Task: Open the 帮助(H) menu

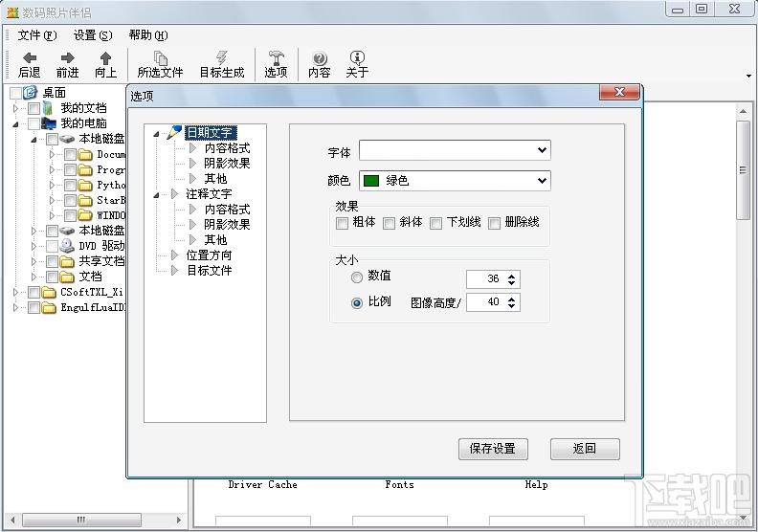Action: click(148, 35)
